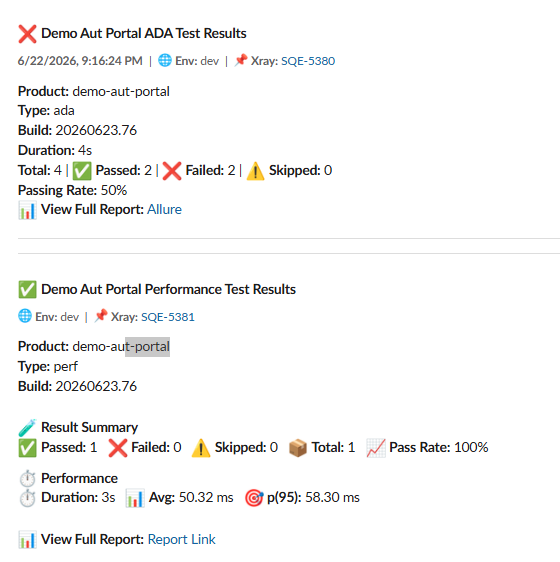Click the stopwatch icon beside the Performance heading

(27, 479)
